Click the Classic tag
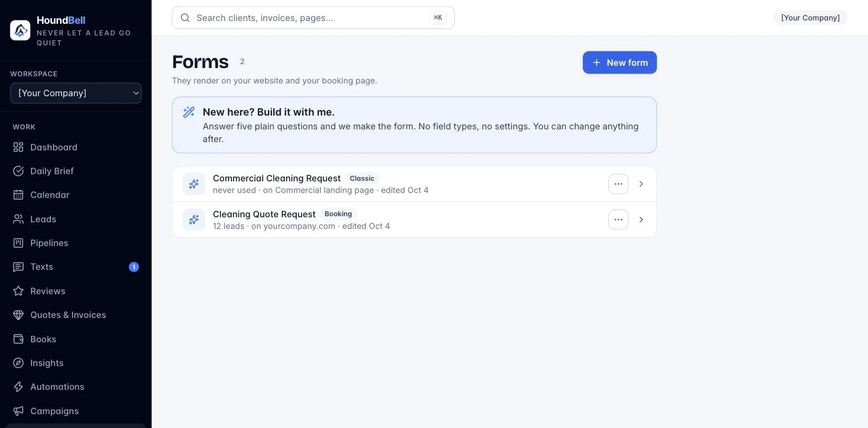Screen dimensions: 868x428 click(x=362, y=178)
